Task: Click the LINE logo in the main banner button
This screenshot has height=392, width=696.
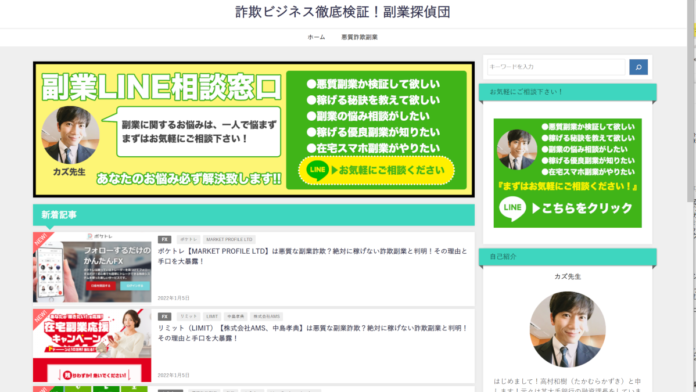Action: click(x=317, y=170)
